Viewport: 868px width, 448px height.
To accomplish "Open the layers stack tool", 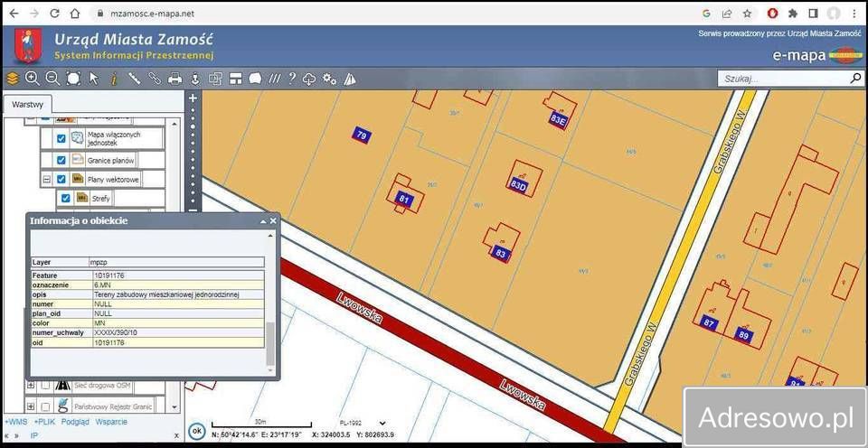I will pos(12,79).
